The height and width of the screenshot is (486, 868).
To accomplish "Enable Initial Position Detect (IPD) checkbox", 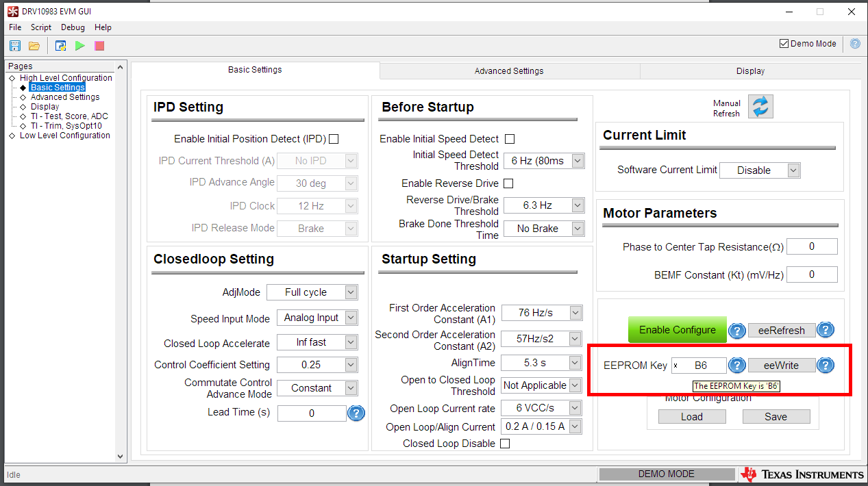I will (334, 139).
